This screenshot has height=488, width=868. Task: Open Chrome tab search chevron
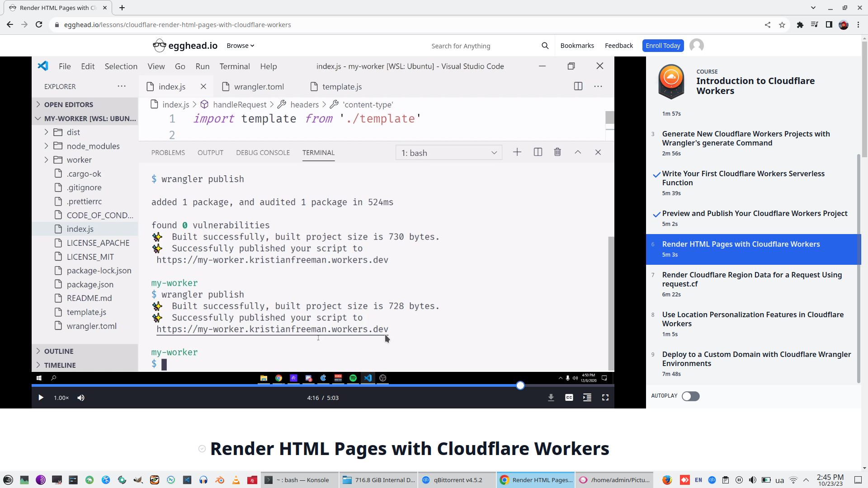tap(813, 8)
